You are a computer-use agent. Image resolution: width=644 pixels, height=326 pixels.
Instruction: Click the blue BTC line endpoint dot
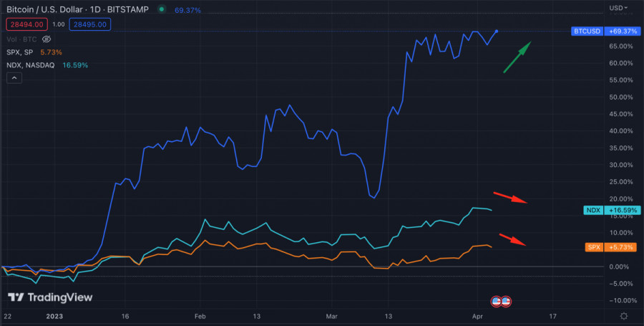click(497, 32)
